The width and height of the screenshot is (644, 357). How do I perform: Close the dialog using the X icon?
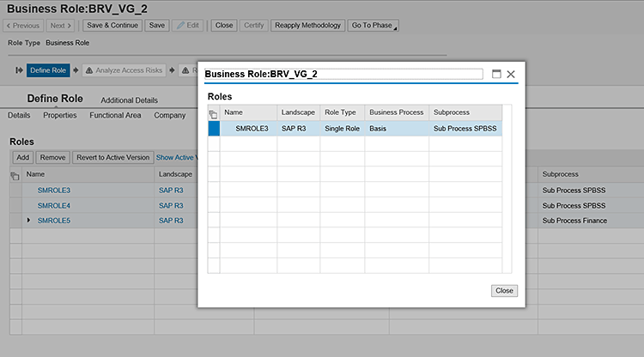pyautogui.click(x=511, y=75)
